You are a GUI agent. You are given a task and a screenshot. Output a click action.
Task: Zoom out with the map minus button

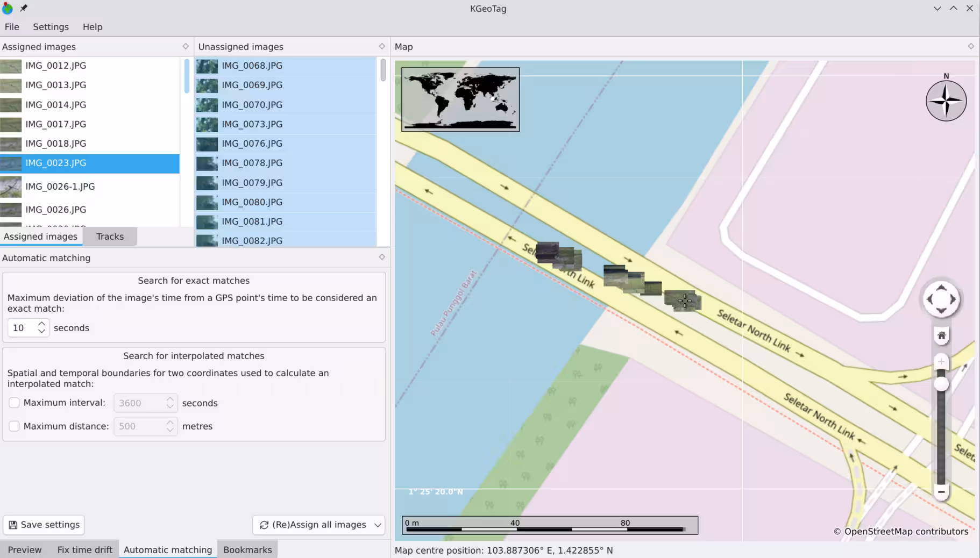[x=941, y=492]
